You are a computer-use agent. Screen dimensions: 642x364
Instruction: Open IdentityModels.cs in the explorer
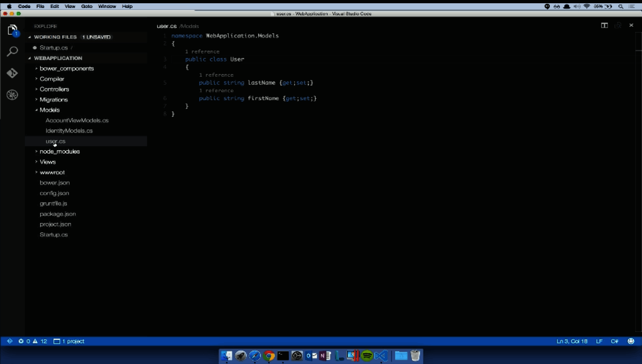69,131
